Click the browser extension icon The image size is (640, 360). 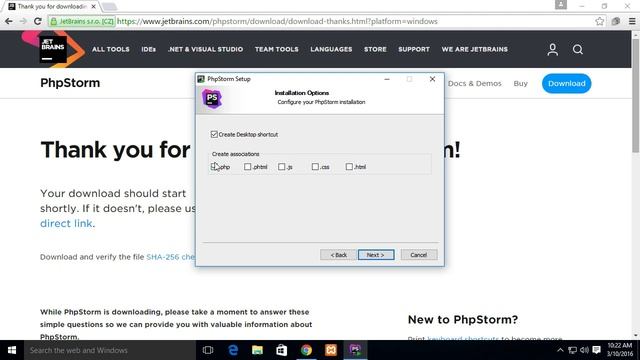tap(616, 21)
